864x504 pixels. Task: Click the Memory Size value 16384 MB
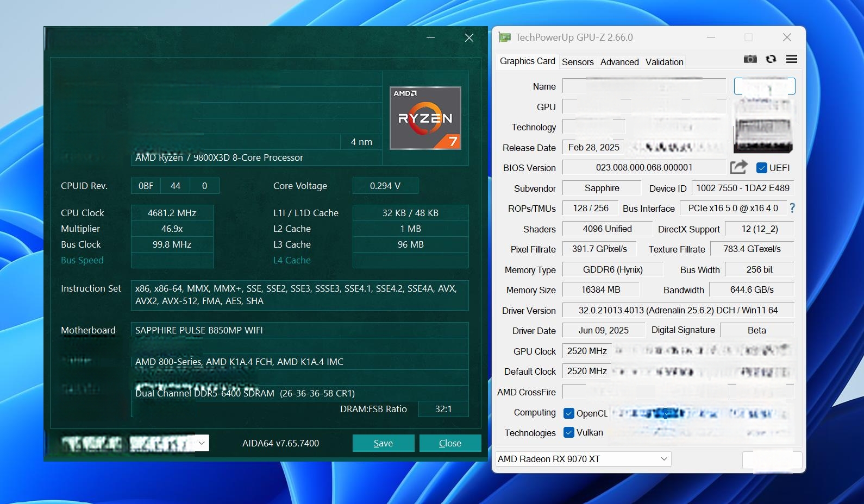coord(601,289)
